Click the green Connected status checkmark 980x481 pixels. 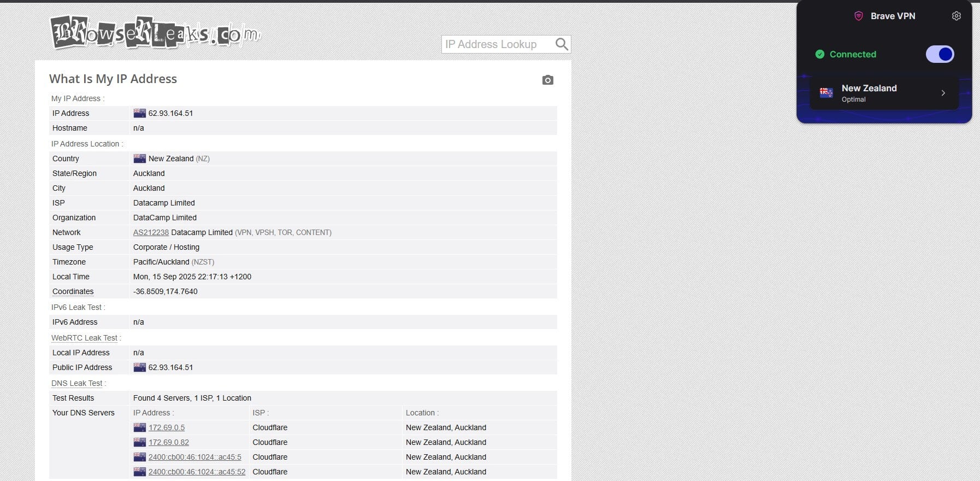[819, 54]
